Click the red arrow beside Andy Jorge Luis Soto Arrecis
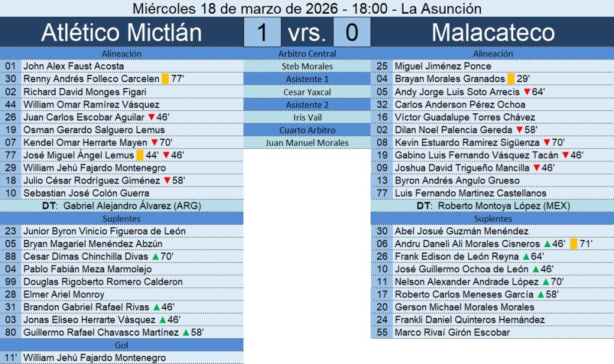 [x=526, y=92]
